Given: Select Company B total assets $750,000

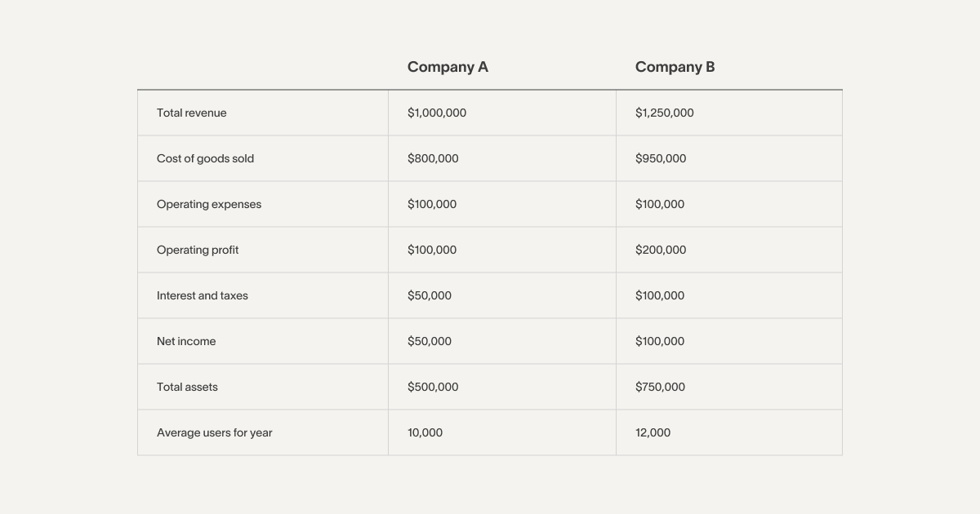Looking at the screenshot, I should point(660,387).
